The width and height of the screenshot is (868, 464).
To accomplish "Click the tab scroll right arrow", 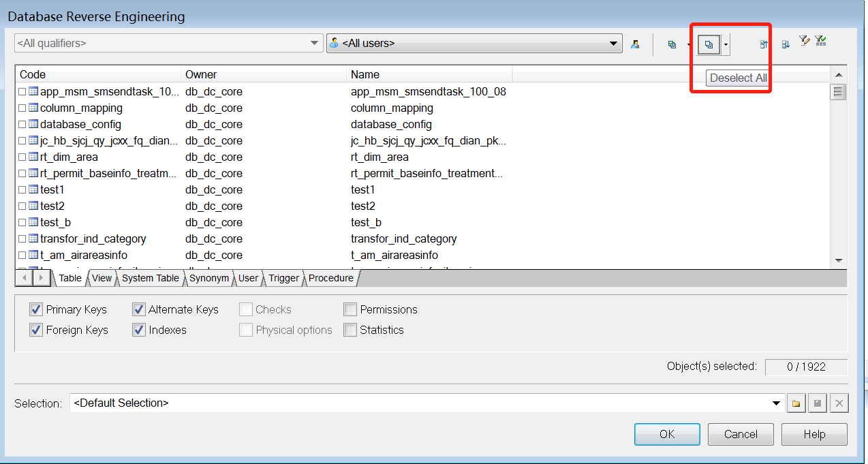I will [41, 278].
